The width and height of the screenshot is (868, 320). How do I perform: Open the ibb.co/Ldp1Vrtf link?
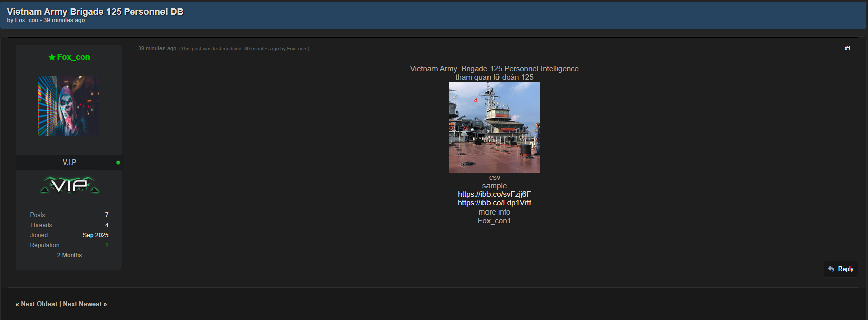[x=494, y=203]
